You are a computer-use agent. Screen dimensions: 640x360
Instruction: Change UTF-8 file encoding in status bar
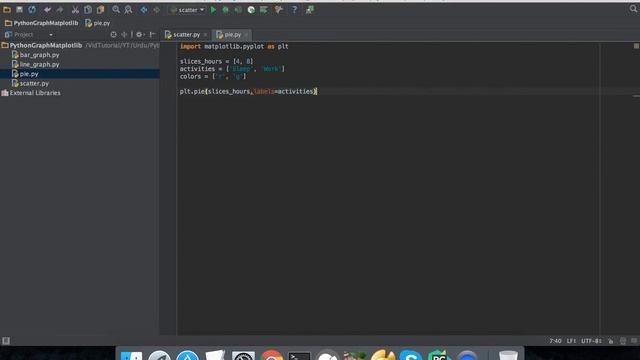(x=591, y=341)
